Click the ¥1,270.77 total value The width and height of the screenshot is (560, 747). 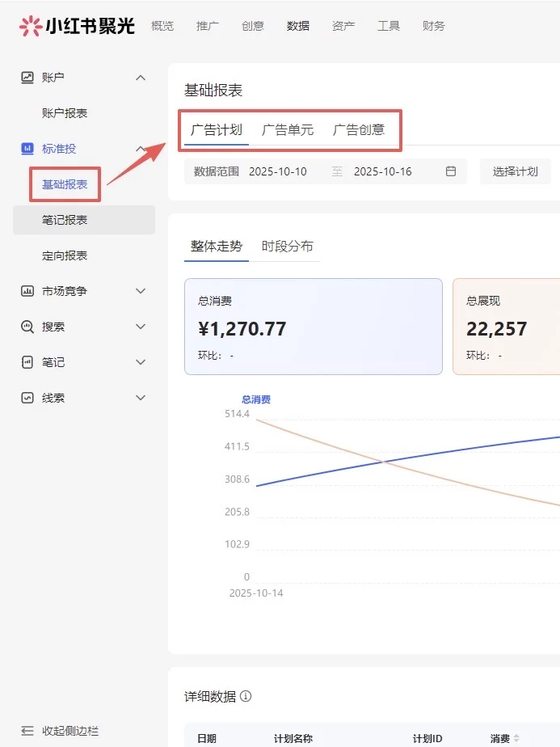tap(242, 329)
